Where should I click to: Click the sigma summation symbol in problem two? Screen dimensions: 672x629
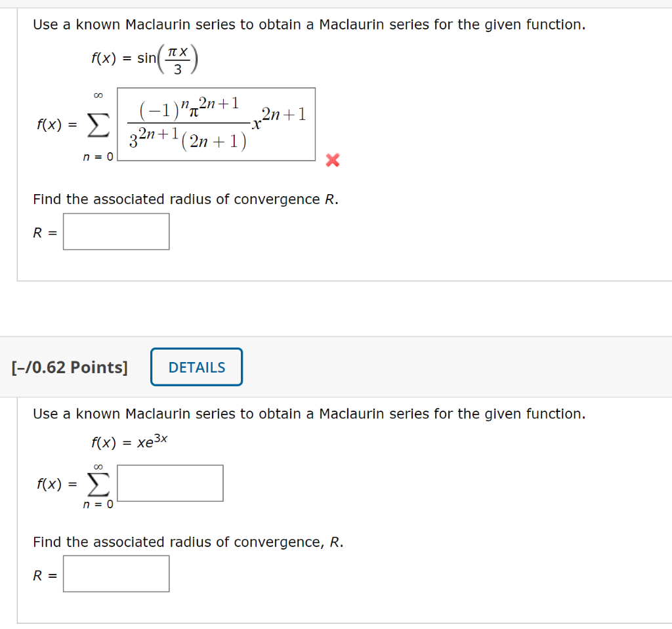click(x=98, y=482)
